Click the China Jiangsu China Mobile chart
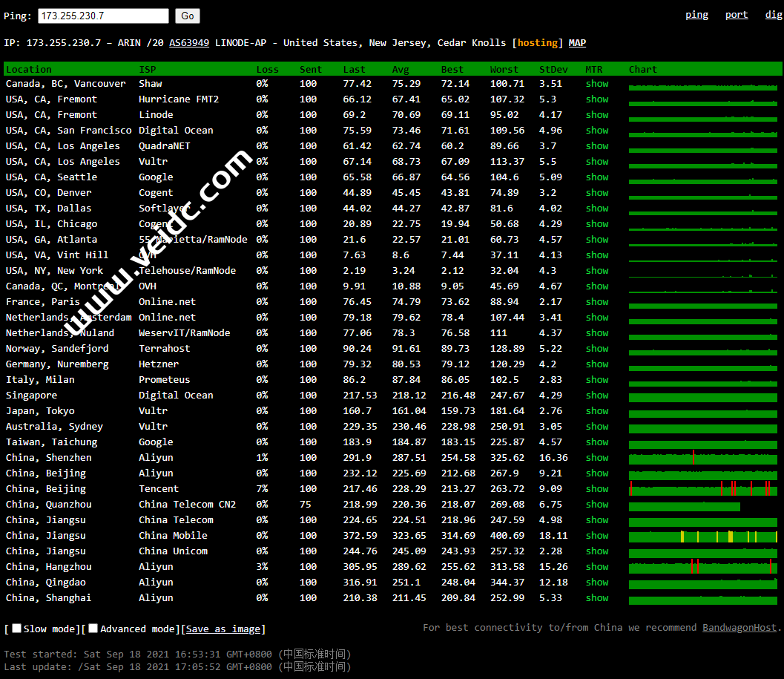Viewport: 784px width, 679px height. coord(702,536)
